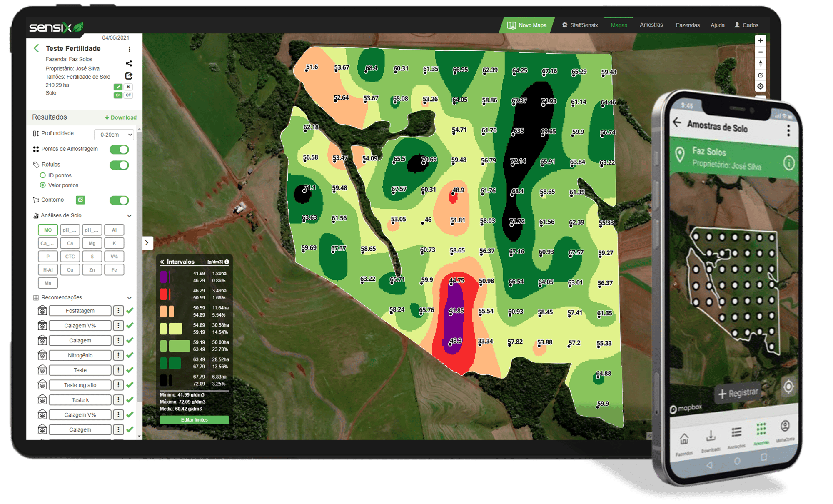Click the back arrow next to Teste Fertilidade
The width and height of the screenshot is (833, 504).
pyautogui.click(x=37, y=48)
